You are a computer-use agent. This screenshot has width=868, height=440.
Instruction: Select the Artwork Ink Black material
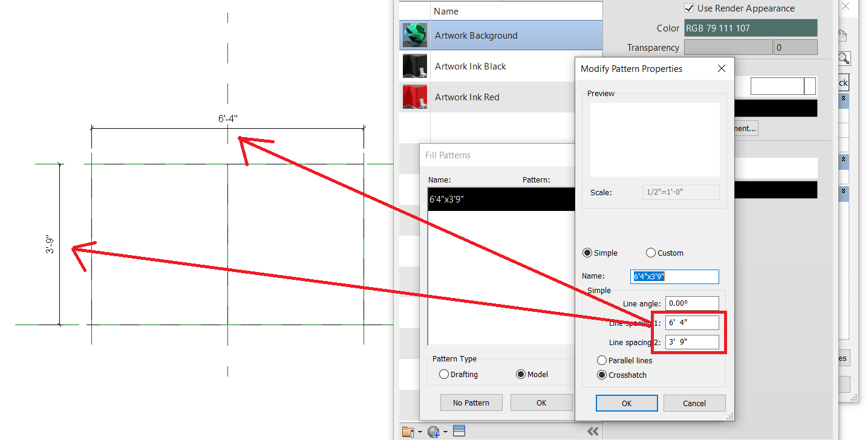(x=501, y=66)
